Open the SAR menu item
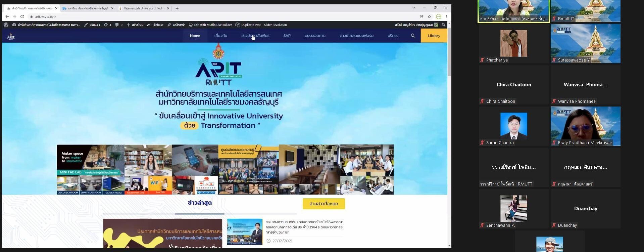This screenshot has width=644, height=252. pos(287,36)
